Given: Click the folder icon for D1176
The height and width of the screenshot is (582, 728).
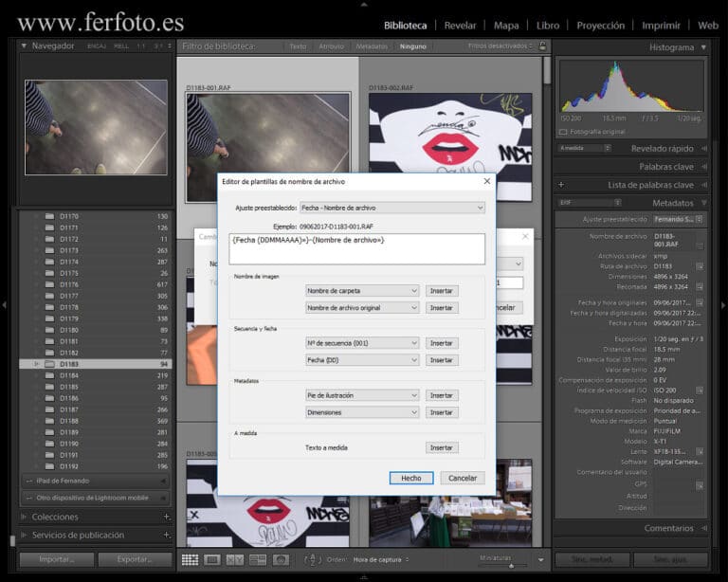Looking at the screenshot, I should pyautogui.click(x=49, y=284).
